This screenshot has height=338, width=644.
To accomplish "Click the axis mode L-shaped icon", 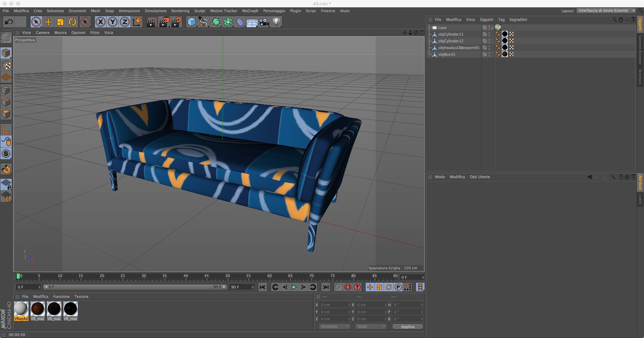I will (x=6, y=129).
